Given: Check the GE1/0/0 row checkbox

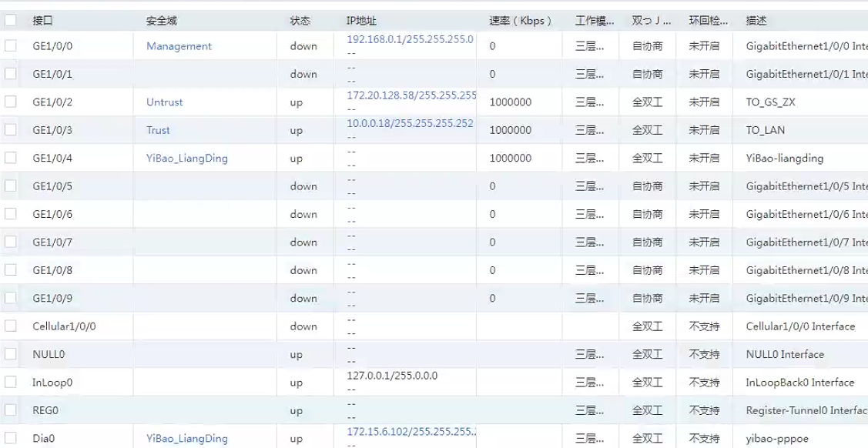Looking at the screenshot, I should tap(11, 46).
